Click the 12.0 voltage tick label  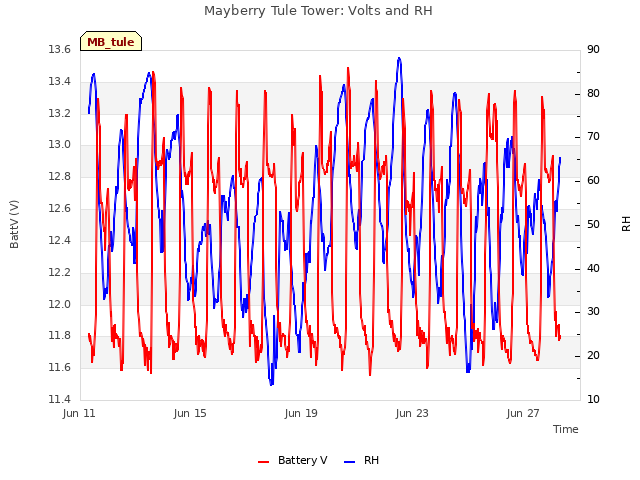pyautogui.click(x=60, y=304)
